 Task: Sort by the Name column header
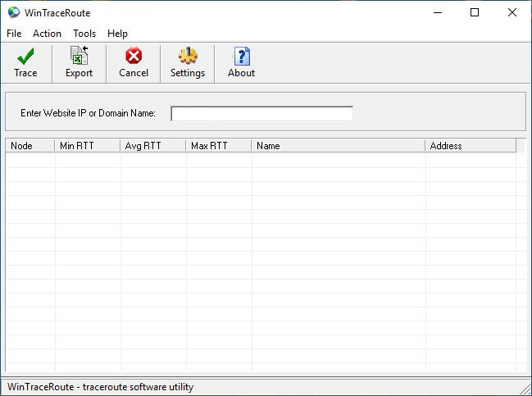(x=338, y=146)
